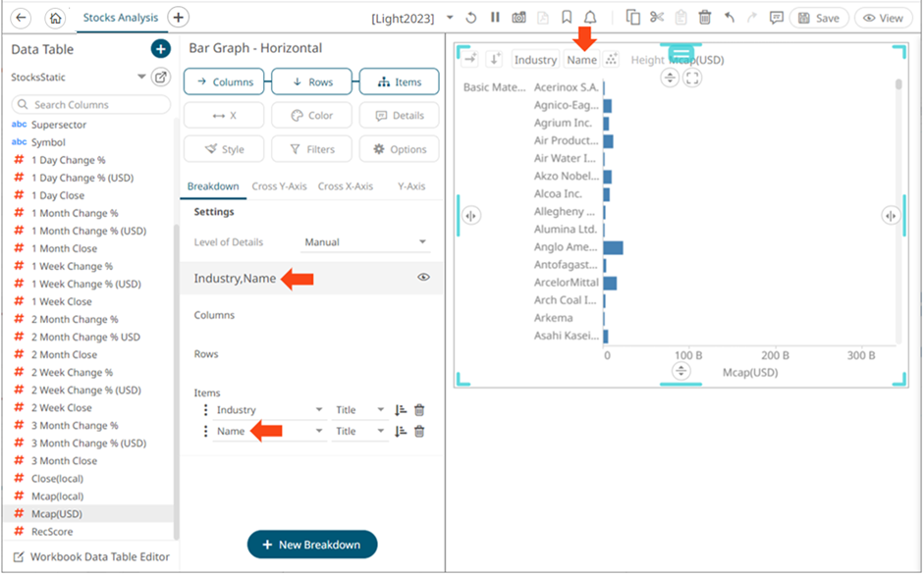The image size is (924, 575).
Task: Click the plus icon to add data table
Action: click(160, 49)
